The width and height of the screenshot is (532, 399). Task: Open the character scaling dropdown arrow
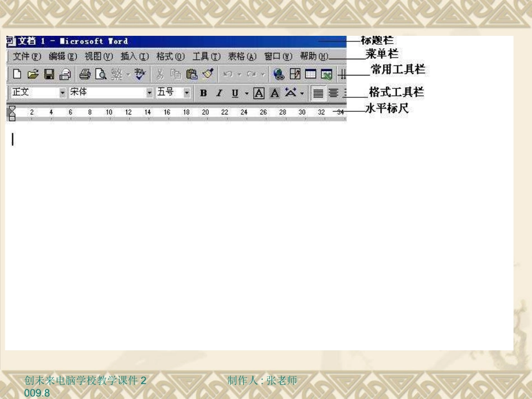coord(302,93)
